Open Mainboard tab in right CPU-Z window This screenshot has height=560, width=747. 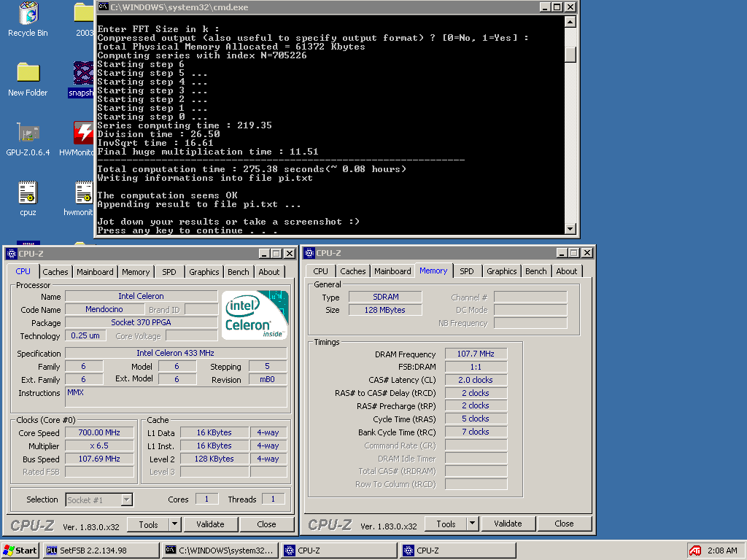click(392, 271)
